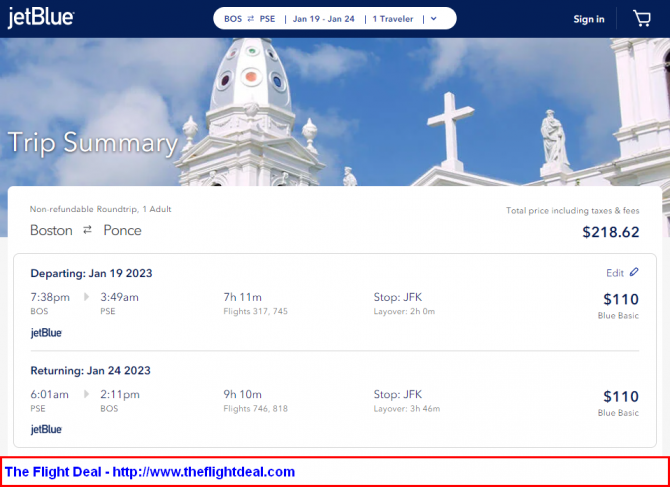
Task: Click Sign in
Action: coord(589,19)
